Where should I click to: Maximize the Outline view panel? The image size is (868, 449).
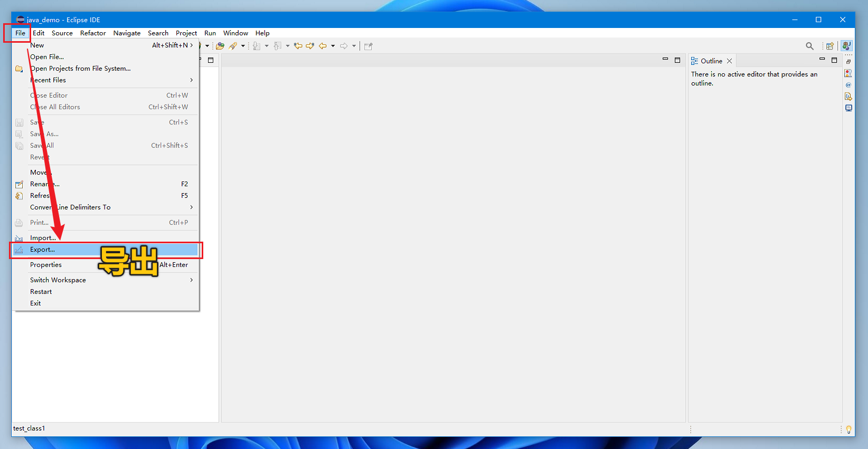(834, 60)
